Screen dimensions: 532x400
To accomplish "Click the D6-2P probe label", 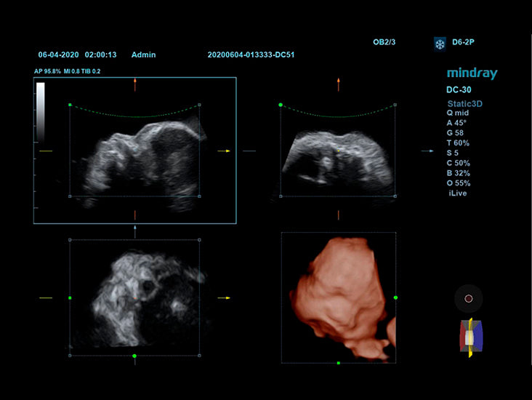I will point(463,42).
